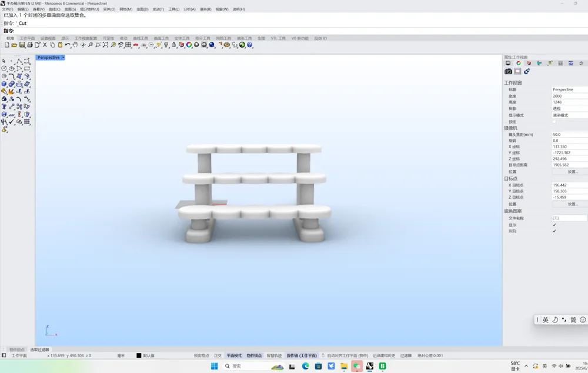Select the pointer arrow selection tool
Screen dimensions: 588x373
tap(4, 61)
